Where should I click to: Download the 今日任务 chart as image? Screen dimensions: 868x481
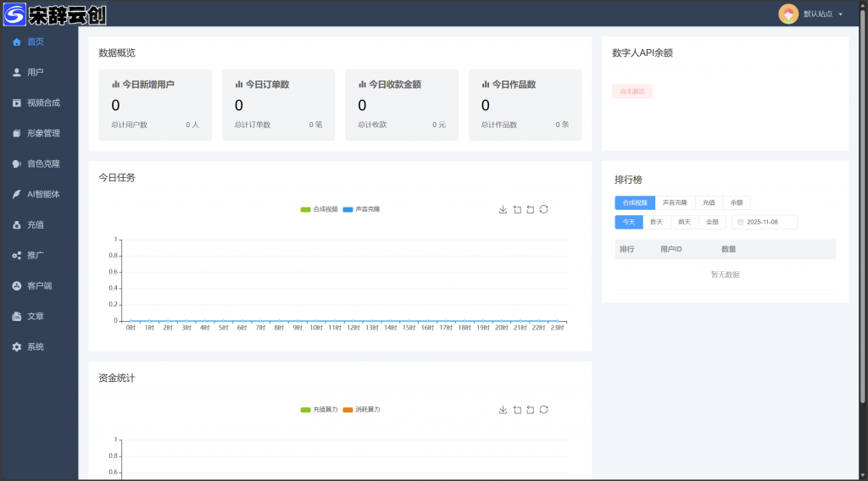(503, 209)
